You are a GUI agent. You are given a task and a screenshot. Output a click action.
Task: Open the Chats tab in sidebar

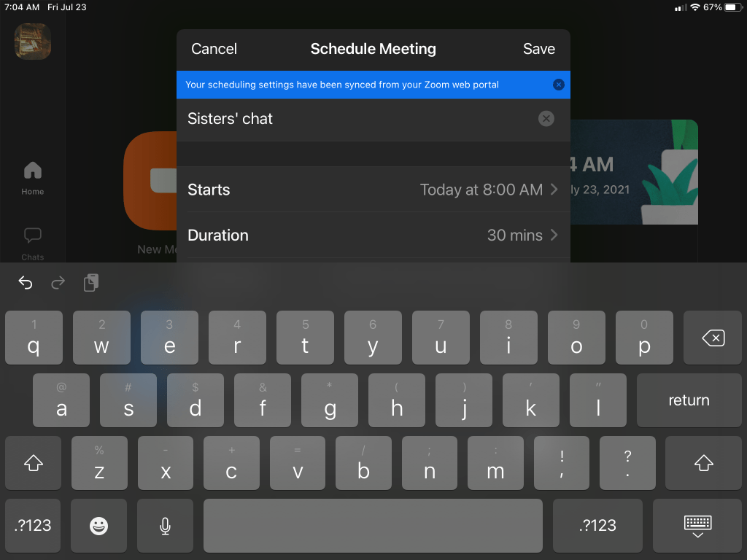(x=32, y=244)
